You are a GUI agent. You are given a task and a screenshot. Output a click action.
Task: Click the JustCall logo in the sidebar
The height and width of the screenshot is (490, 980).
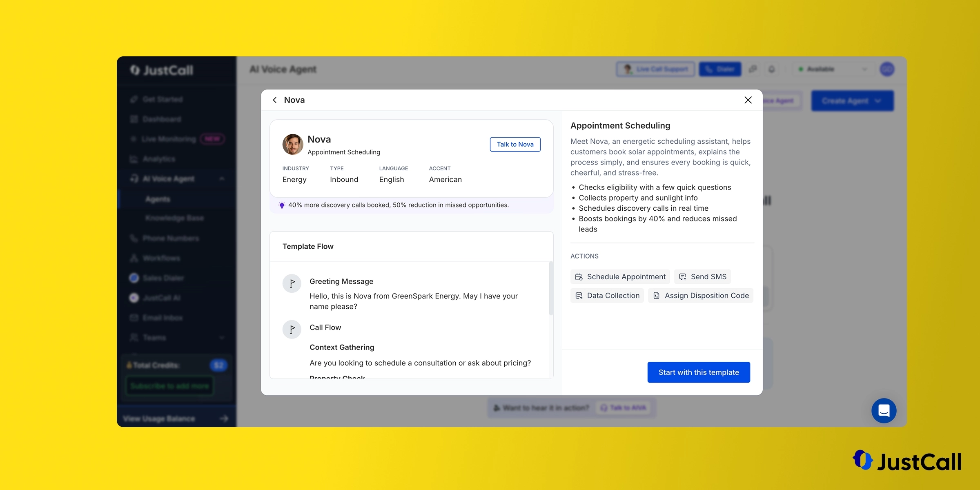point(162,70)
